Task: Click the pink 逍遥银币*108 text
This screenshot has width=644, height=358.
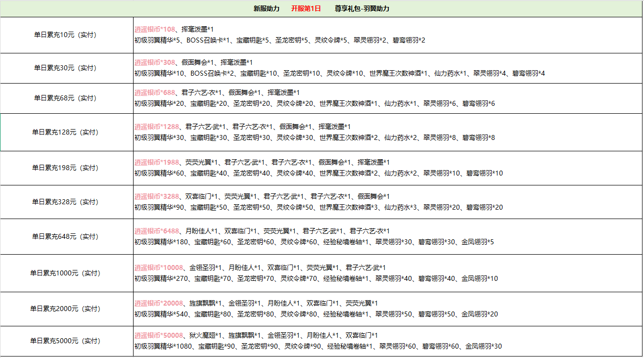Action: point(155,30)
